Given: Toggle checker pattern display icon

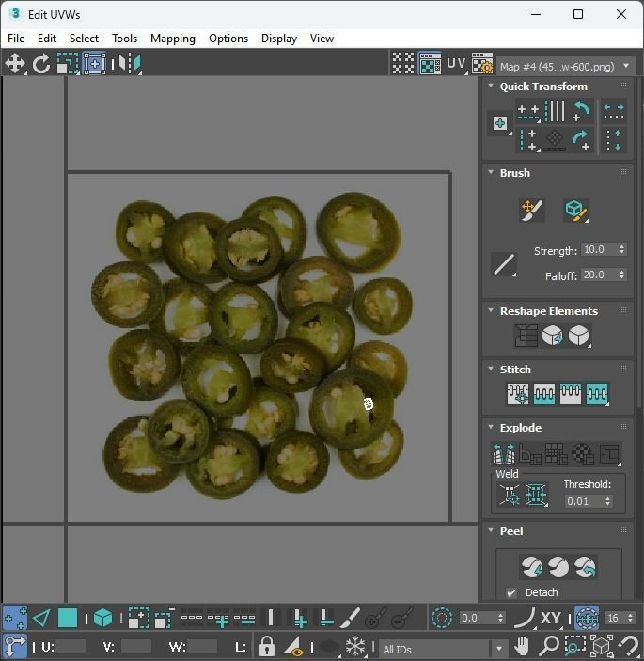Looking at the screenshot, I should [x=403, y=64].
